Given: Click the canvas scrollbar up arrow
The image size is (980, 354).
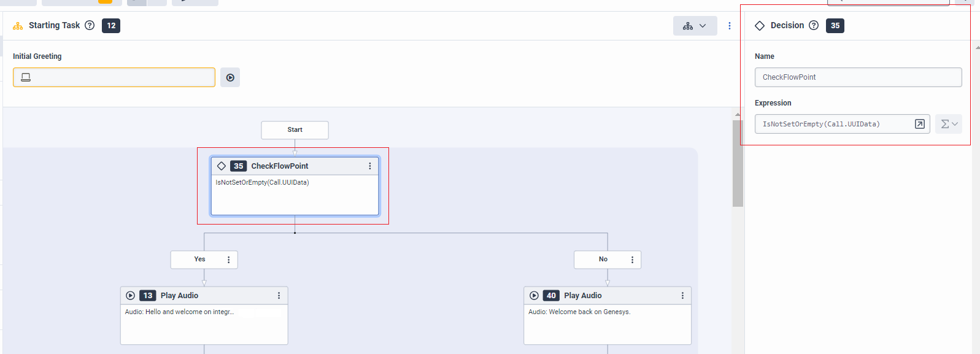Looking at the screenshot, I should (738, 115).
